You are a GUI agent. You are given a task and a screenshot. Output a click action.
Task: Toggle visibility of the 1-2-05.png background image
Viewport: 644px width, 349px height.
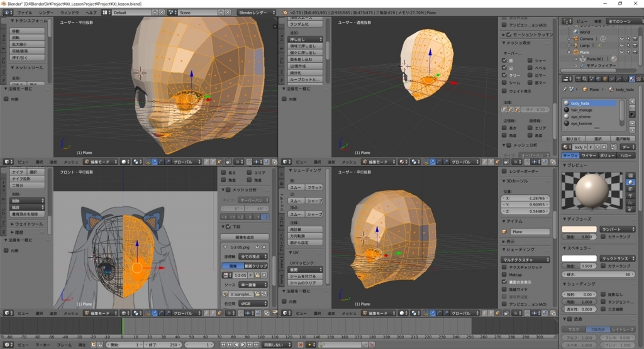click(x=257, y=247)
